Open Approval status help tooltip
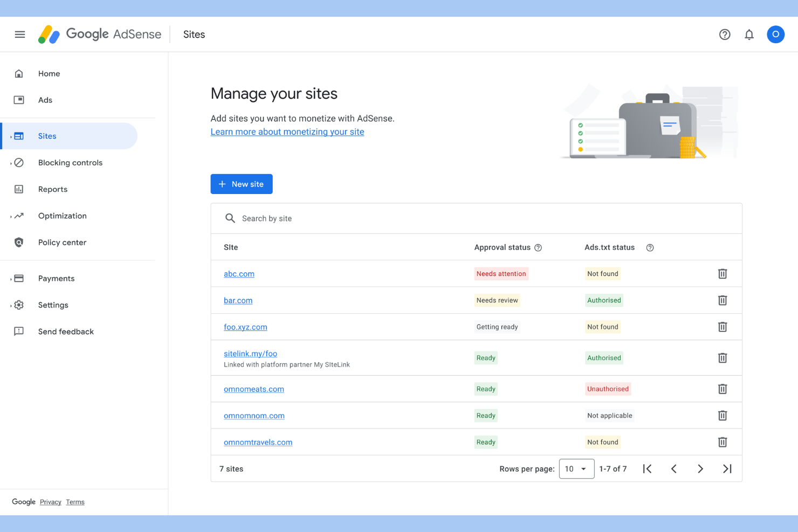Image resolution: width=798 pixels, height=532 pixels. tap(538, 248)
